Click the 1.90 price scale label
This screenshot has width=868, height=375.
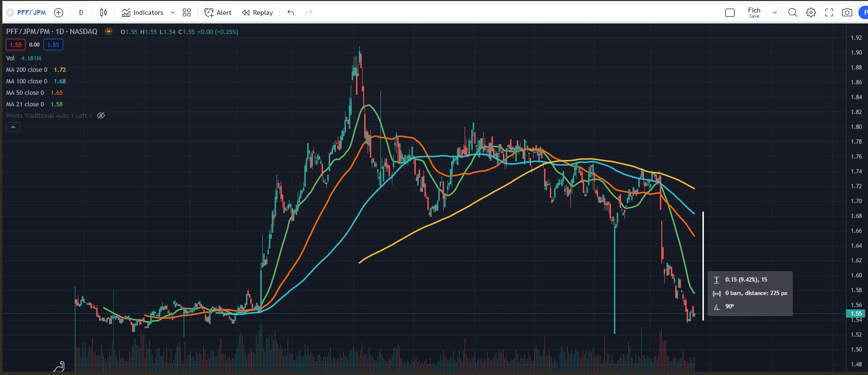pyautogui.click(x=856, y=53)
